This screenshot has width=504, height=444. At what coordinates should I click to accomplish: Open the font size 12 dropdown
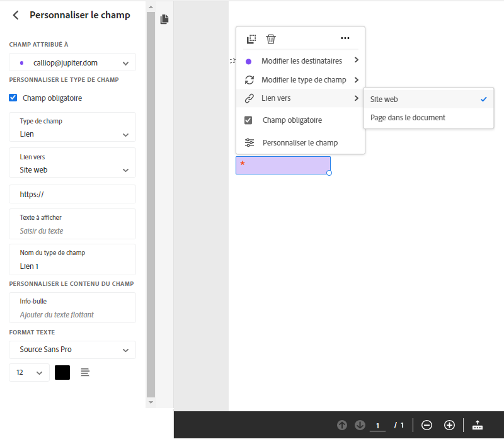click(29, 373)
